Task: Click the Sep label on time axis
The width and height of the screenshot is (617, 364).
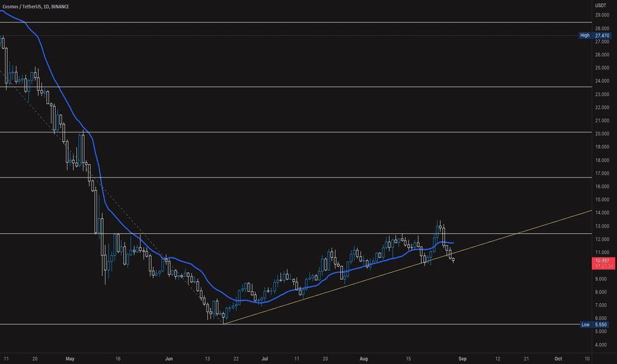Action: click(462, 359)
